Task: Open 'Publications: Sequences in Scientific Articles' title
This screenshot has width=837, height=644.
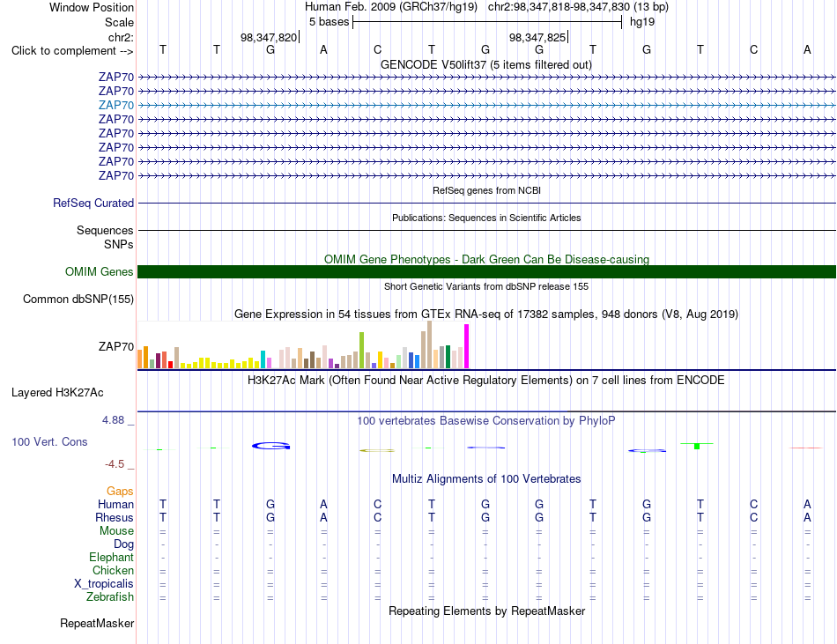Action: tap(486, 218)
